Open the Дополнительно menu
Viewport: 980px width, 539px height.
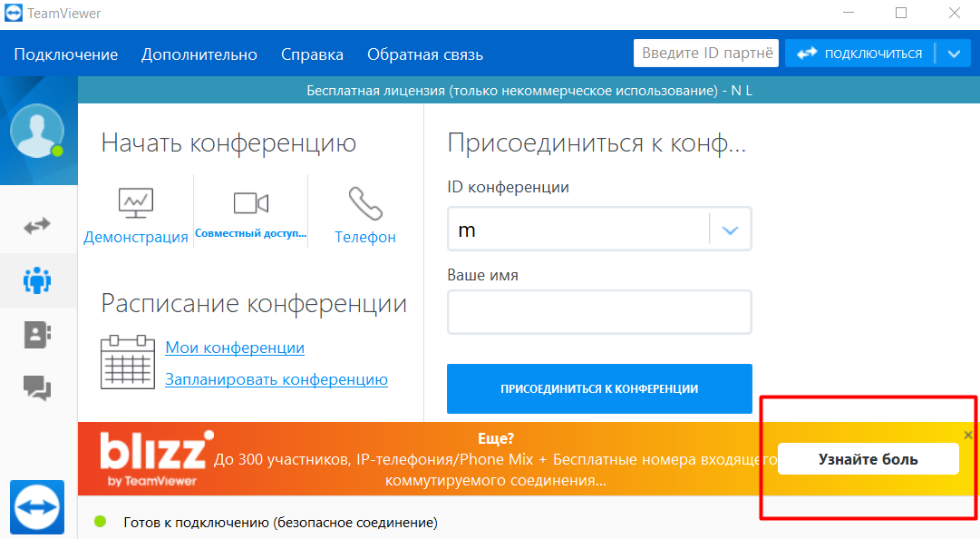click(199, 54)
